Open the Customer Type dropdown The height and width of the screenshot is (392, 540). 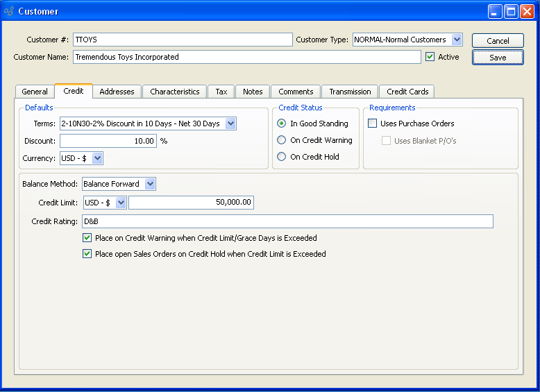click(456, 40)
